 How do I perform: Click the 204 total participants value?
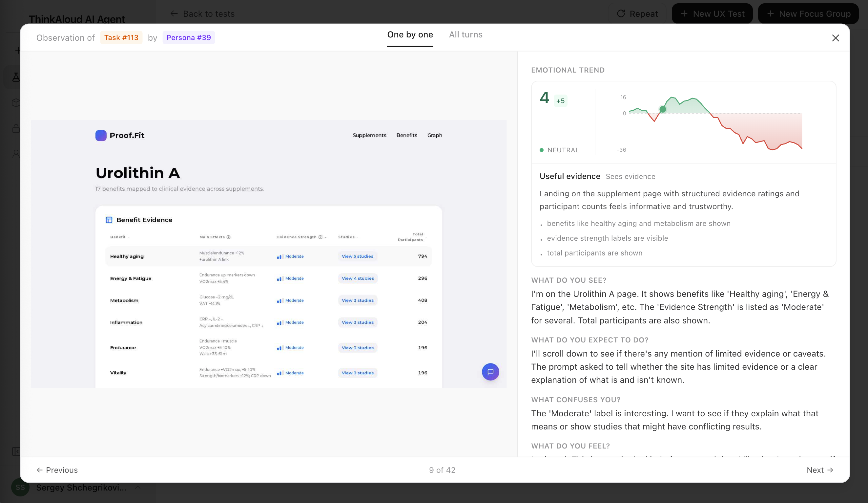point(423,323)
